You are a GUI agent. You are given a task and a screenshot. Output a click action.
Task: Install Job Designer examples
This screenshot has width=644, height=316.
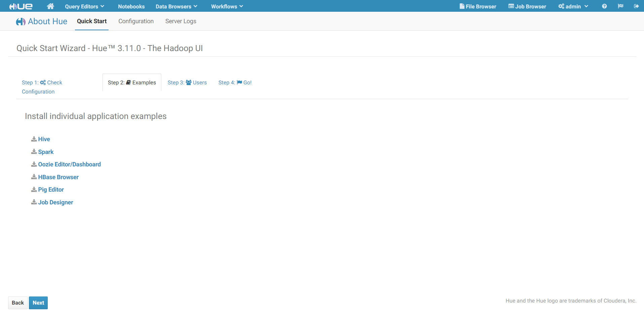click(55, 202)
